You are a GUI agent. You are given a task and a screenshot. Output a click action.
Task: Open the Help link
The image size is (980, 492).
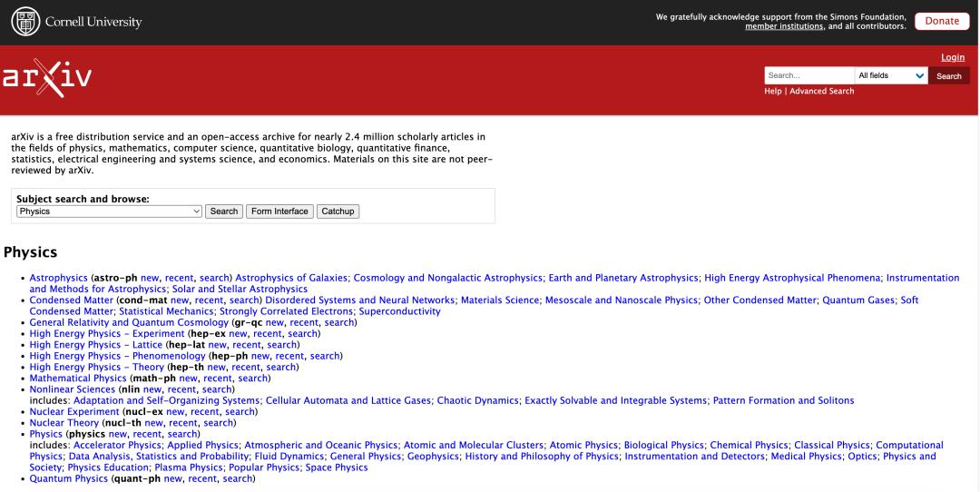tap(772, 92)
